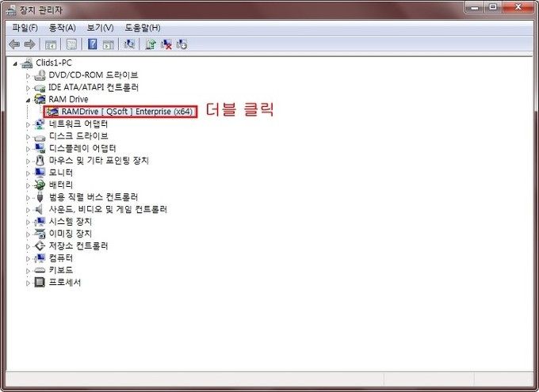The height and width of the screenshot is (392, 539).
Task: Select the Clids1-PC tree label
Action: [54, 63]
